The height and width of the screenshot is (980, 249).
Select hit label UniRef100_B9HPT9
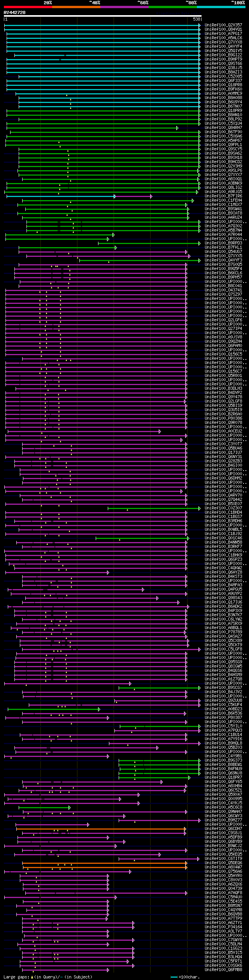point(223,59)
